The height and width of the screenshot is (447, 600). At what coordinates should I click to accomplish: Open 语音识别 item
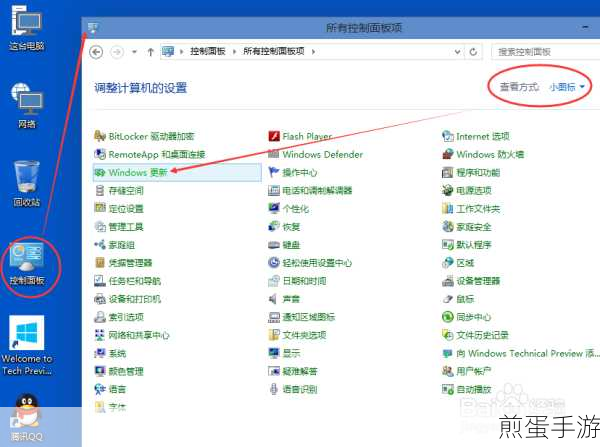coord(293,389)
